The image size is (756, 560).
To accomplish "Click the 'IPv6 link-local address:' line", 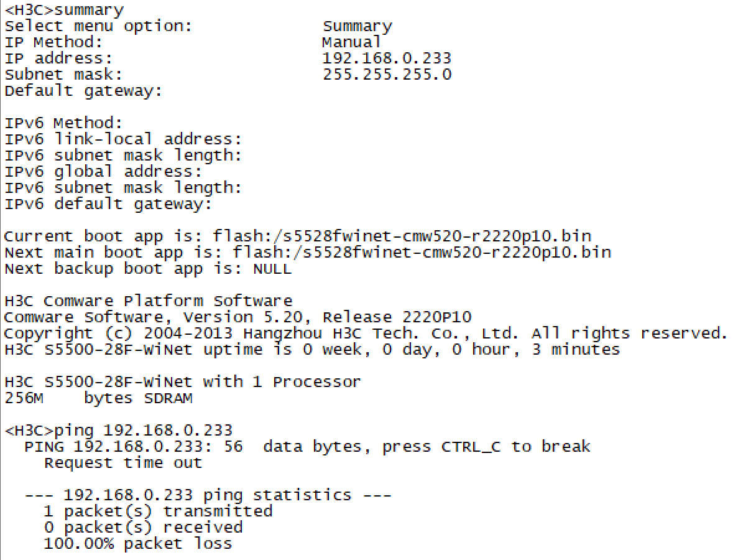I will tap(123, 139).
